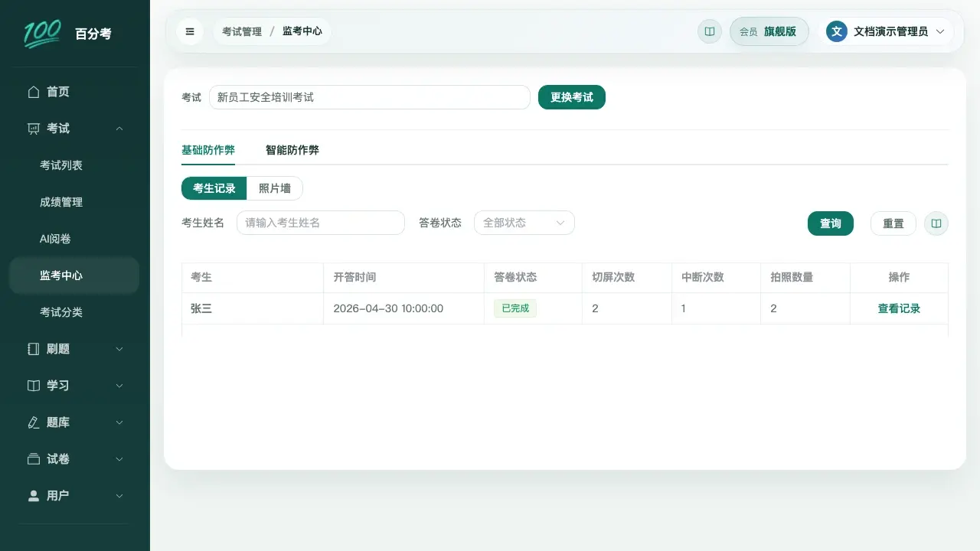980x551 pixels.
Task: Click the 查询 button
Action: click(831, 223)
